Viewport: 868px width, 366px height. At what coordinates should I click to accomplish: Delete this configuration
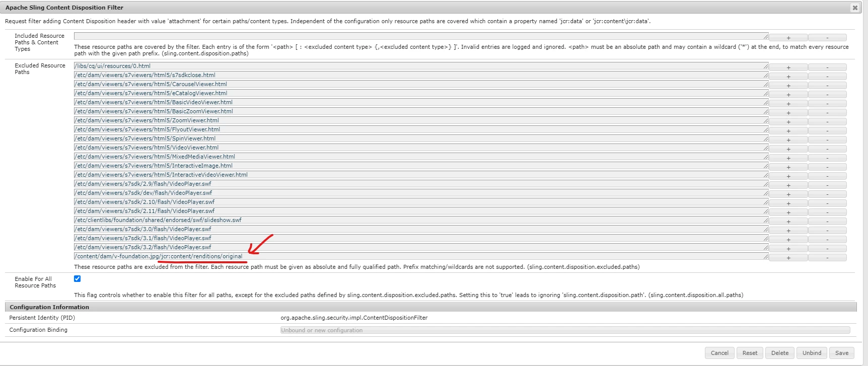[780, 353]
